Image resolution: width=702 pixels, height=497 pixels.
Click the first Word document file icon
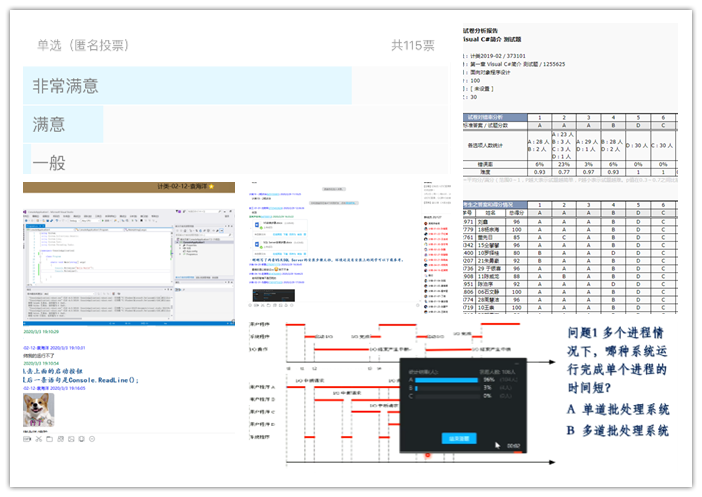pyautogui.click(x=256, y=226)
